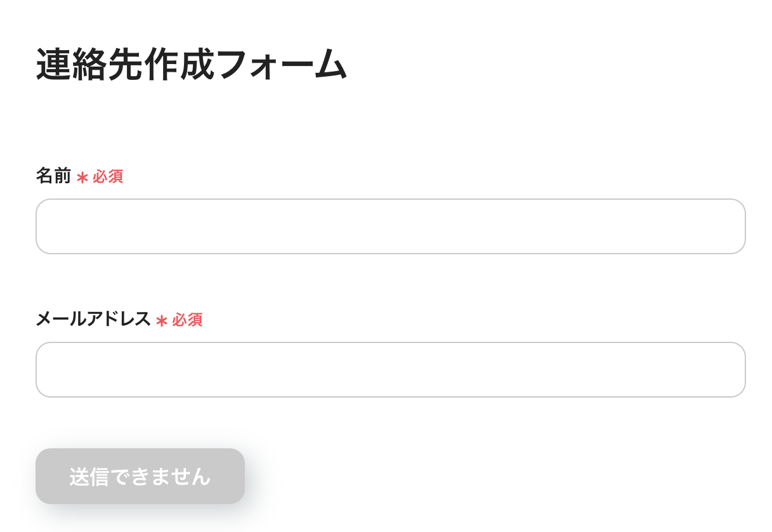
Task: Select the email entry box under メールアドレス
Action: click(x=390, y=370)
